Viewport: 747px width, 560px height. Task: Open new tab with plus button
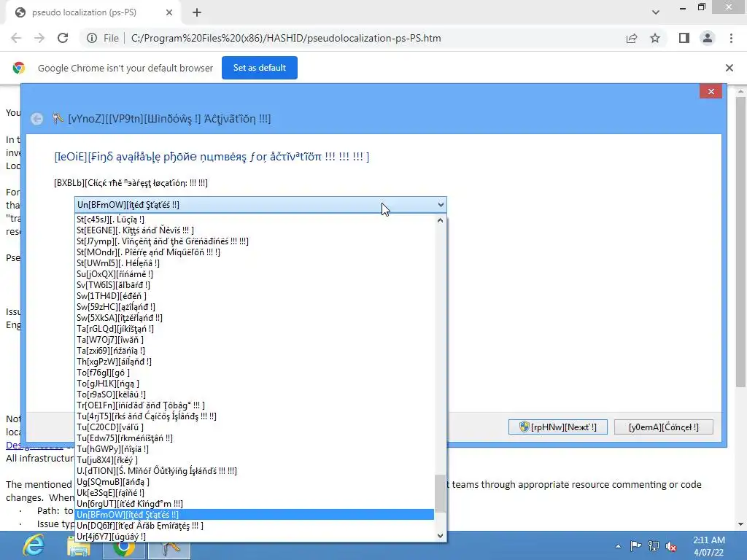197,13
